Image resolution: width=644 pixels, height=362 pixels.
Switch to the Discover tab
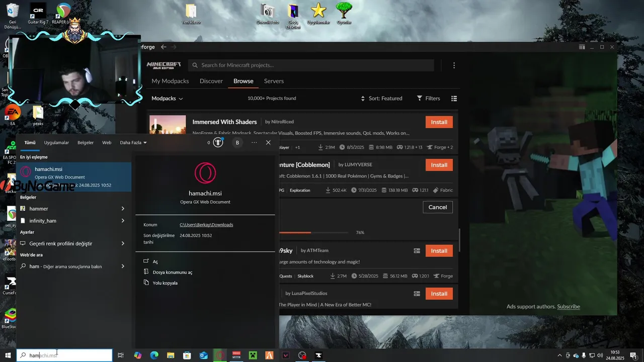pos(211,81)
